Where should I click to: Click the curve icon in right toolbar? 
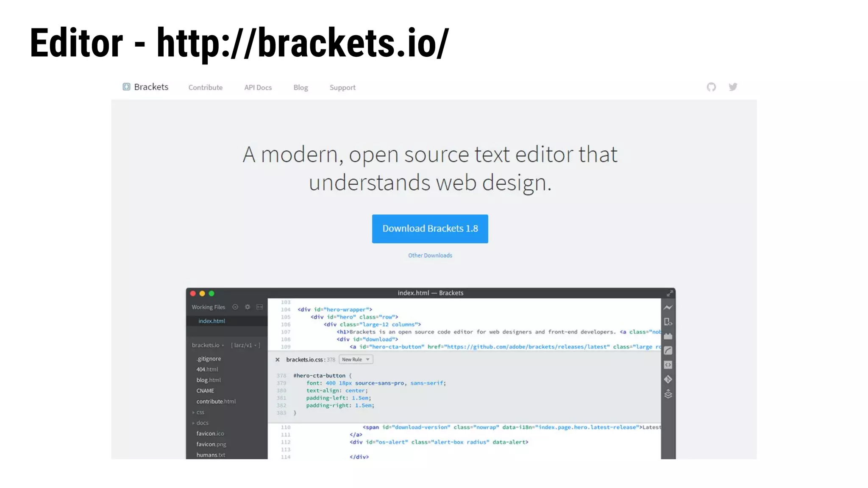click(x=668, y=351)
